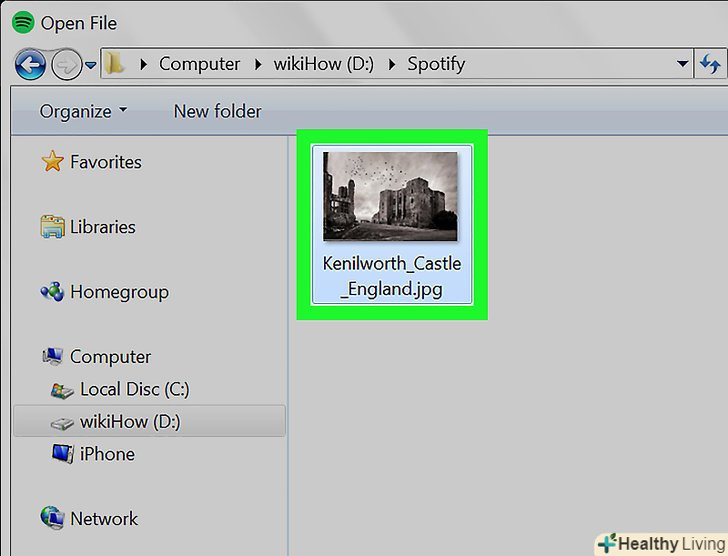The height and width of the screenshot is (556, 728).
Task: Select Homegroup in the navigation pane
Action: coord(119,292)
